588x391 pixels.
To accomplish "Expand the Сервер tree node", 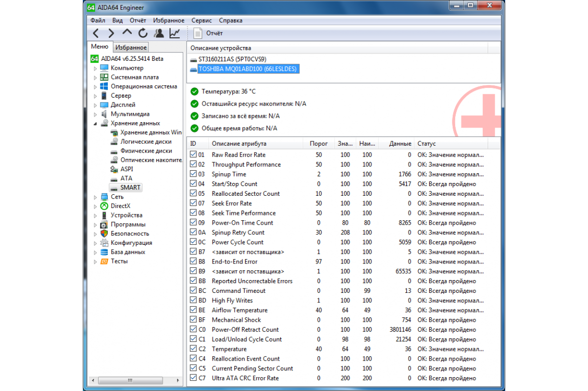I will [96, 96].
